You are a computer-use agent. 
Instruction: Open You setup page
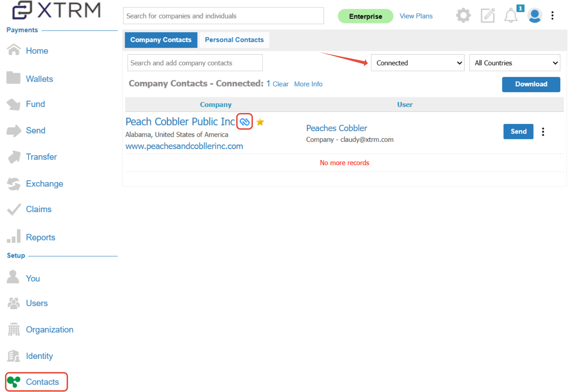(33, 279)
